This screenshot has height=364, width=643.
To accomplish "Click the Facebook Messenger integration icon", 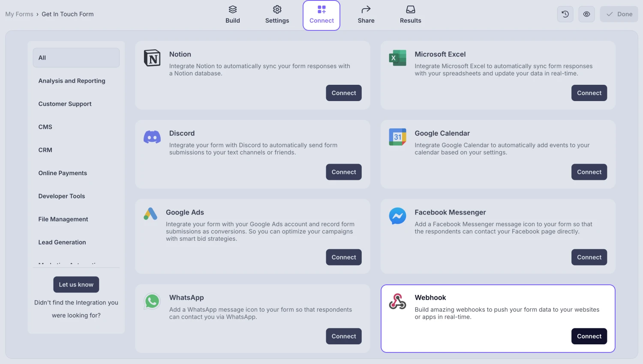I will tap(397, 216).
